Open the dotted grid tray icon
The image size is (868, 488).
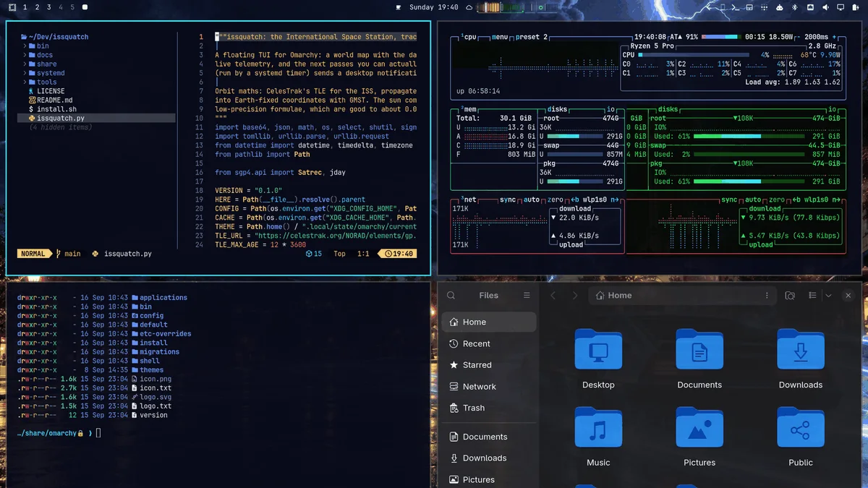[764, 7]
